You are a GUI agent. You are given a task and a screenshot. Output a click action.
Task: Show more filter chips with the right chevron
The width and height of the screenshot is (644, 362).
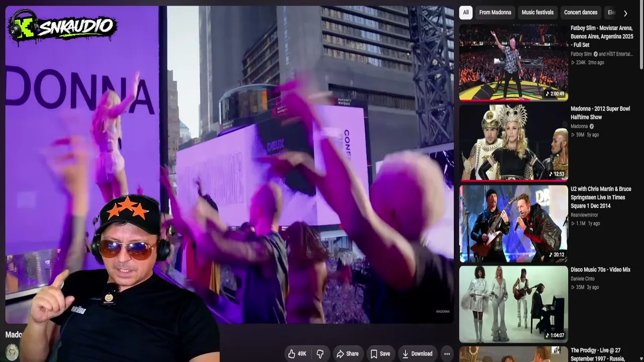click(625, 13)
